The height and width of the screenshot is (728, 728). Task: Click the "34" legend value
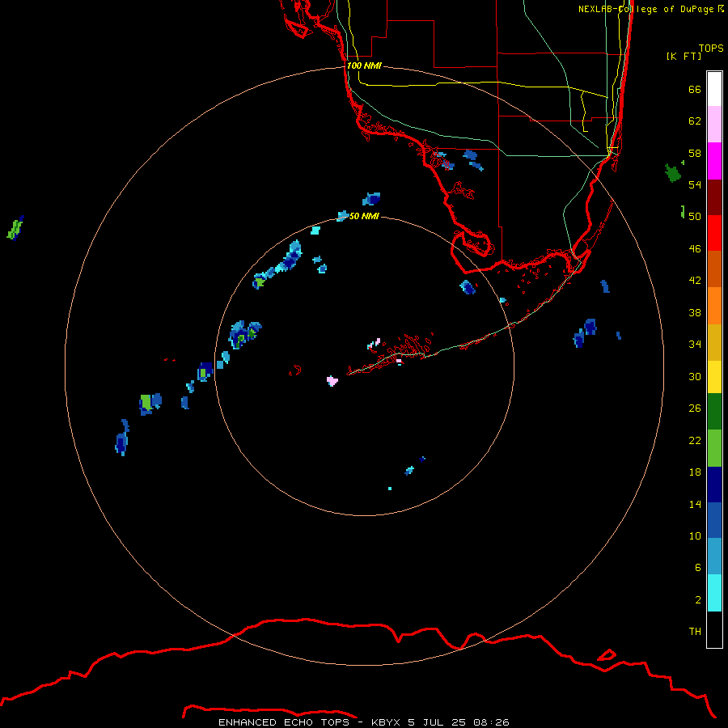(x=695, y=344)
